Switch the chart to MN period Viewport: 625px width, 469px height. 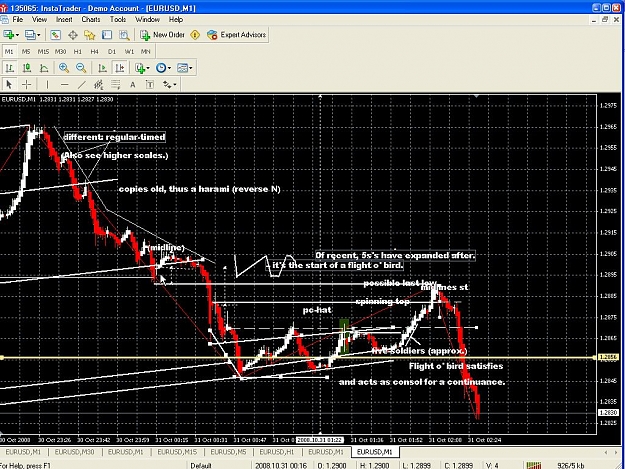point(145,51)
